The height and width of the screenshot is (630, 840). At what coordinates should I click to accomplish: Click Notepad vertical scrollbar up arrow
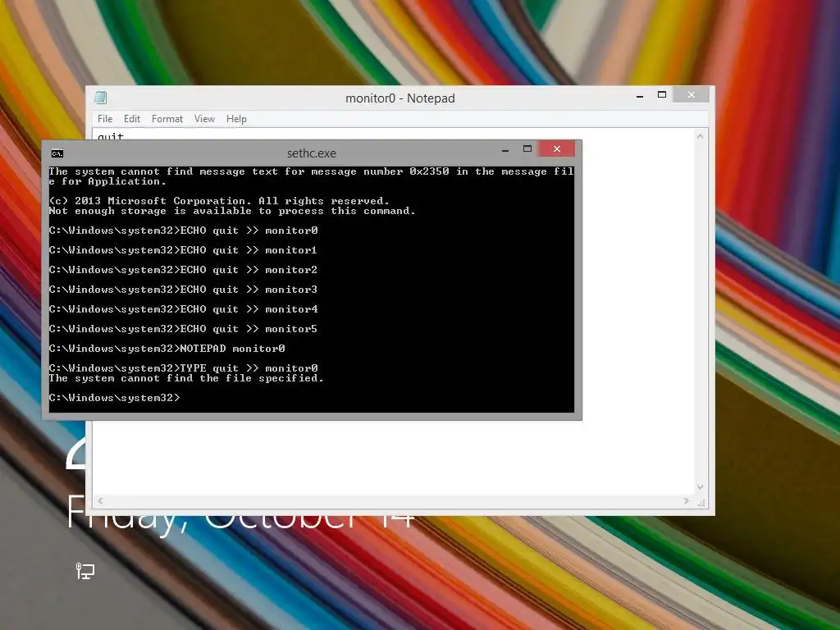pyautogui.click(x=701, y=136)
